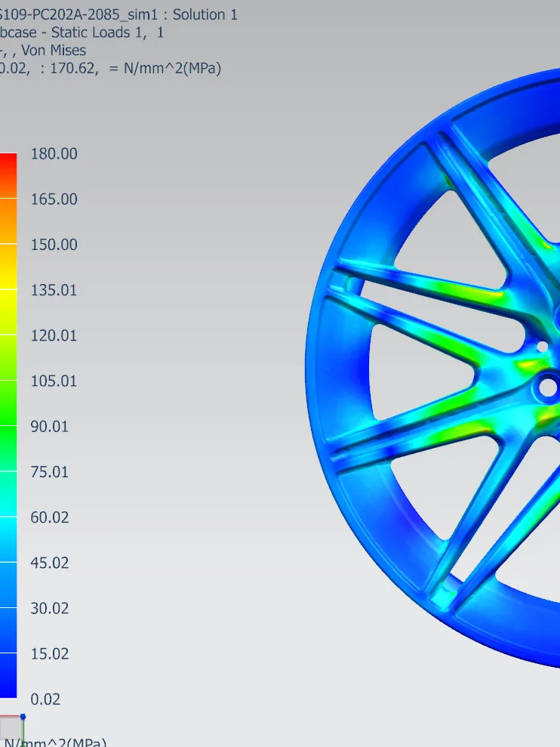Click the 165.00 legend value
This screenshot has height=747, width=560.
(54, 199)
